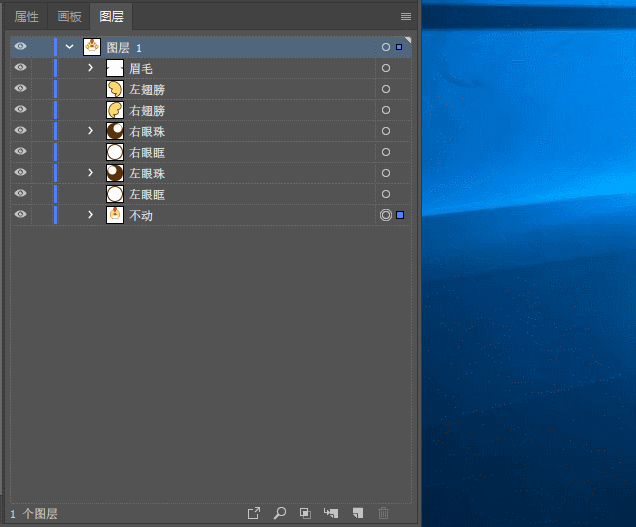Click the Make/Release Clipping Mask icon
The width and height of the screenshot is (636, 527).
(305, 513)
